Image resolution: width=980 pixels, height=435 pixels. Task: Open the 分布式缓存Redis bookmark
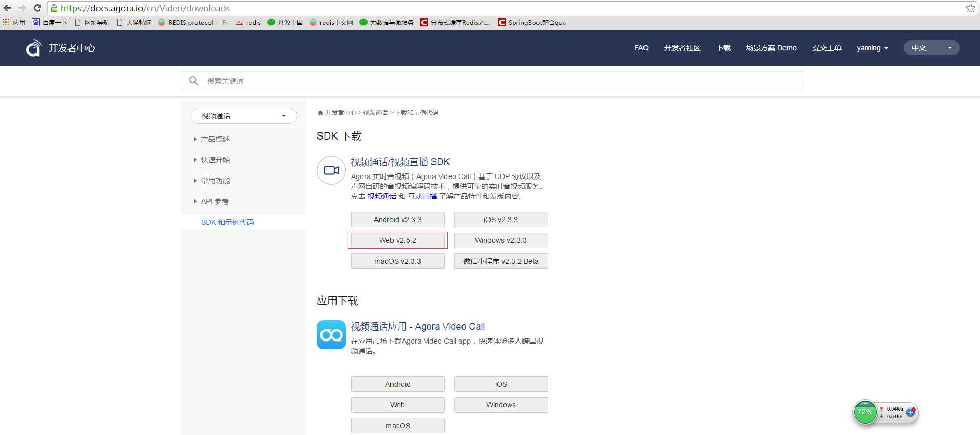point(455,22)
